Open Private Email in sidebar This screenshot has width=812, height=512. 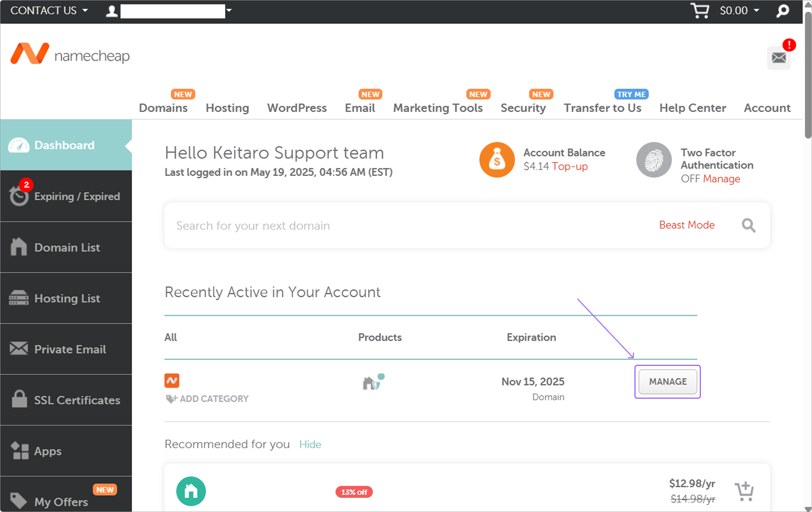[66, 349]
